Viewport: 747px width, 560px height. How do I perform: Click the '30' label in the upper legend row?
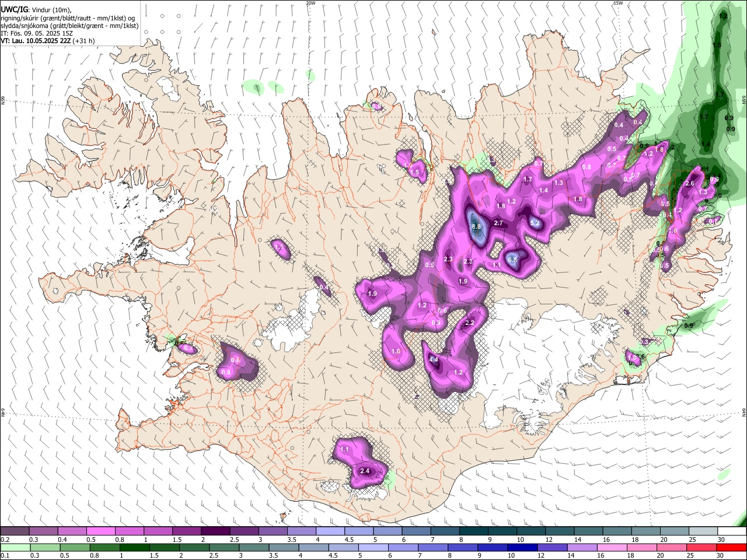click(721, 540)
